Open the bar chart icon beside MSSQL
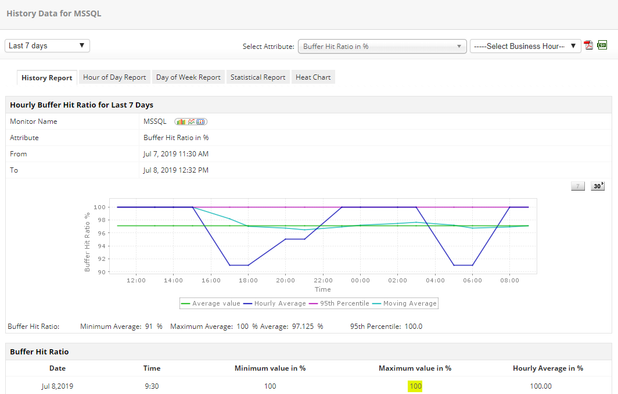This screenshot has height=394, width=618. (181, 122)
